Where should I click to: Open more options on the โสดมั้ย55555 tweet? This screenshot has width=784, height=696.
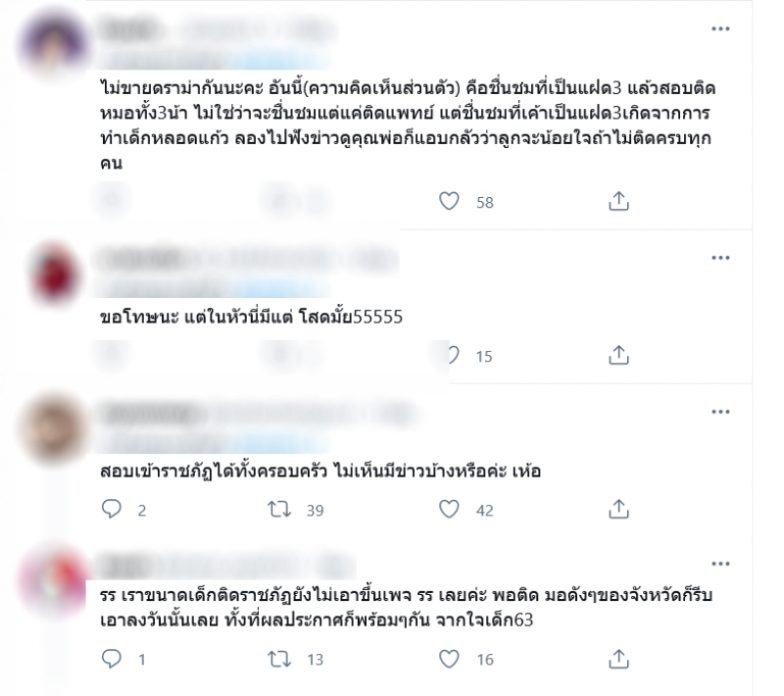pos(720,258)
